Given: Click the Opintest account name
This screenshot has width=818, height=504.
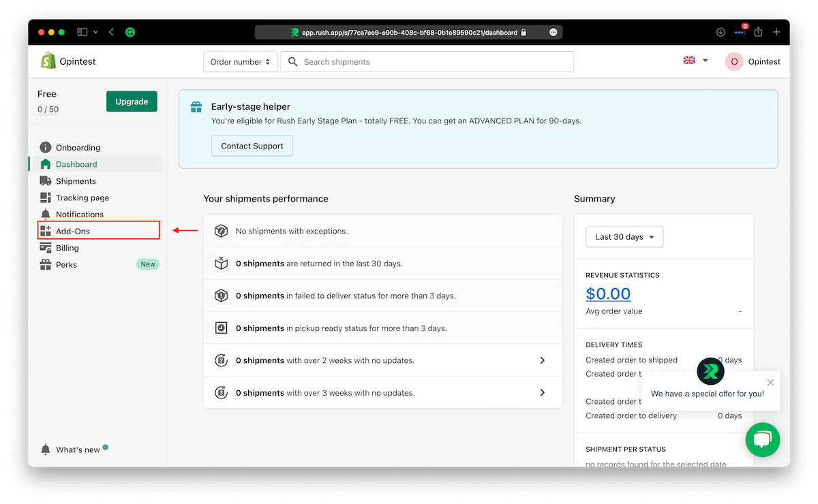Looking at the screenshot, I should 764,61.
